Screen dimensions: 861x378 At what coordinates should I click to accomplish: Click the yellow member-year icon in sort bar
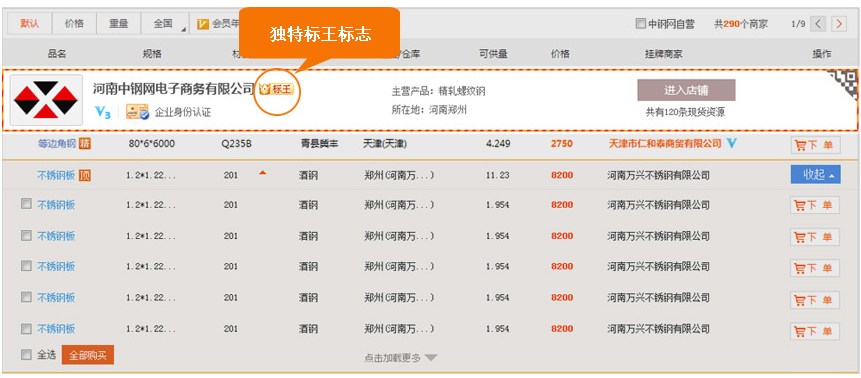click(x=203, y=24)
